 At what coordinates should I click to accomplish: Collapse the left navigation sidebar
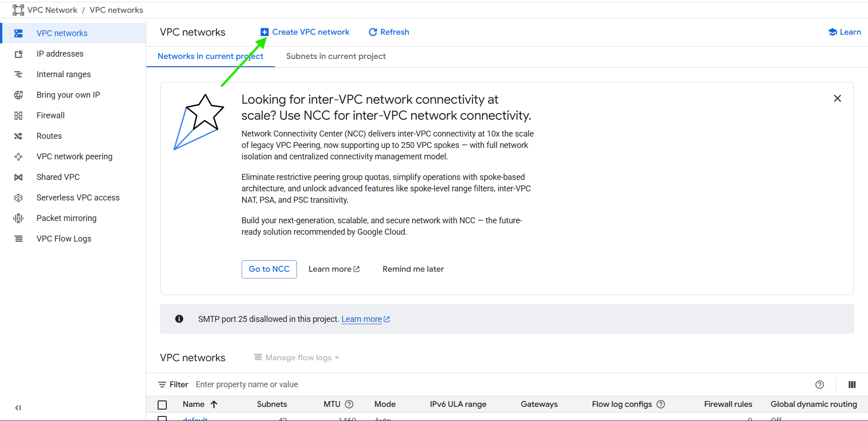click(18, 408)
